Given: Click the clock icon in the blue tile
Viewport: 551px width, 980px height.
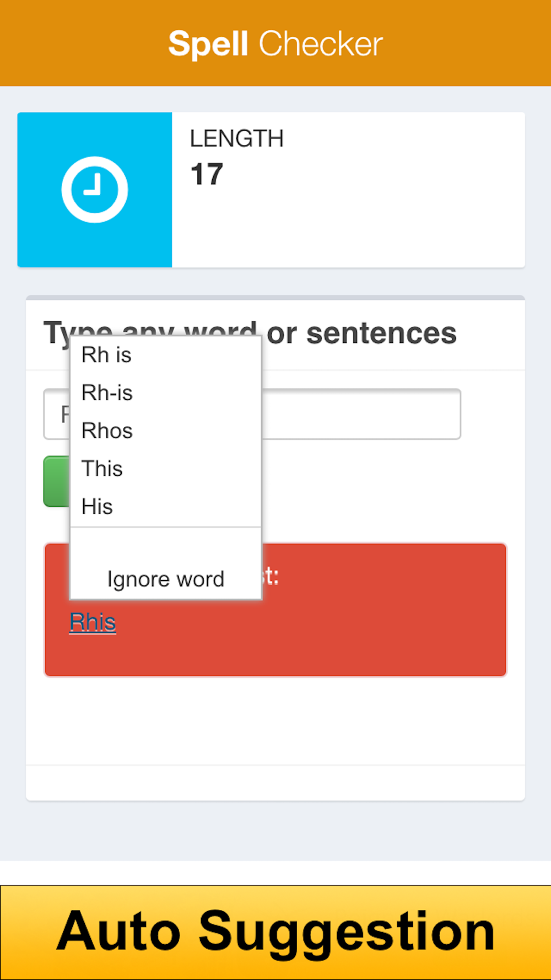Looking at the screenshot, I should 94,190.
